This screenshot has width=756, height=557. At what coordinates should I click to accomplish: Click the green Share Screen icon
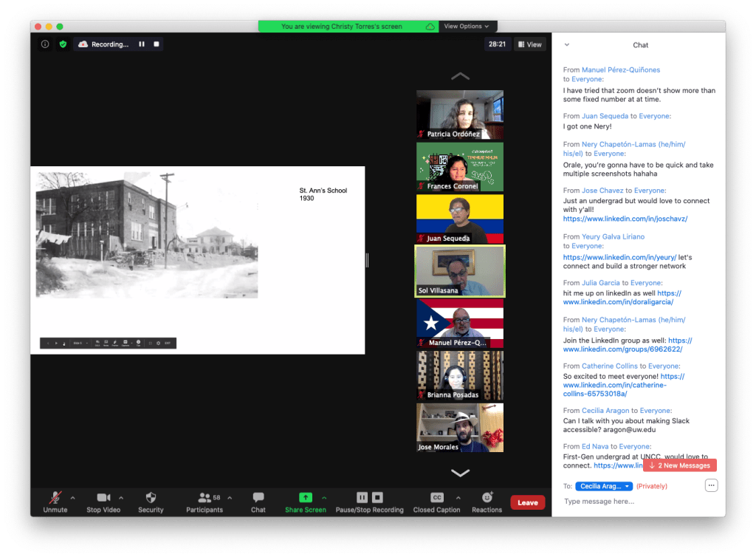[x=305, y=498]
